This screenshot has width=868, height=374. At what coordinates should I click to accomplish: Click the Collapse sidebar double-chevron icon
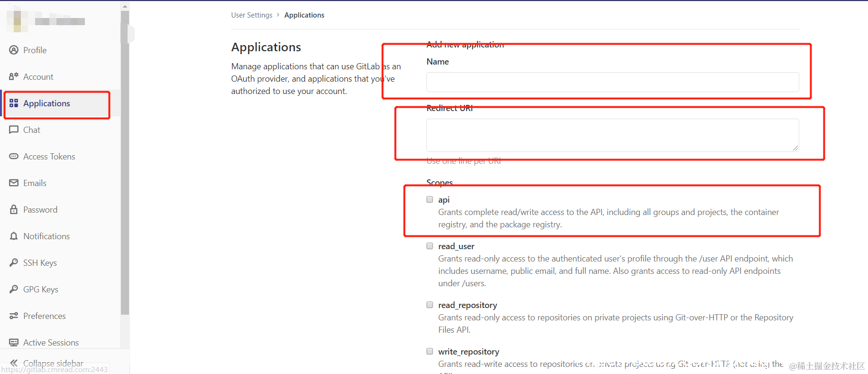14,363
